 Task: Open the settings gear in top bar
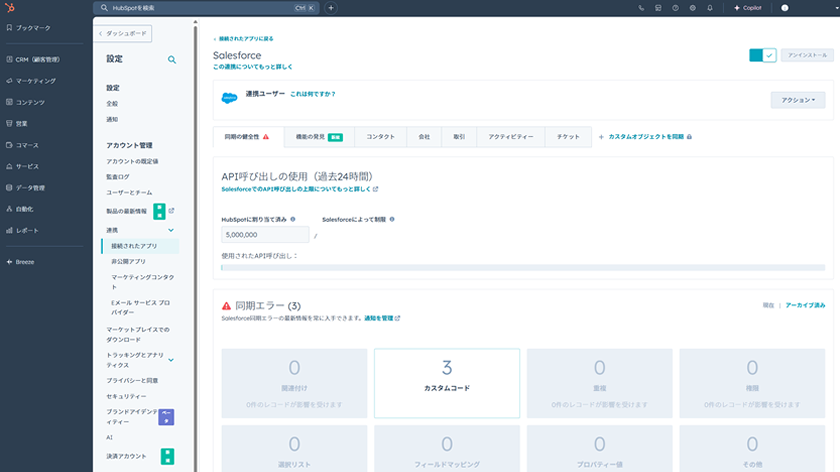point(693,8)
